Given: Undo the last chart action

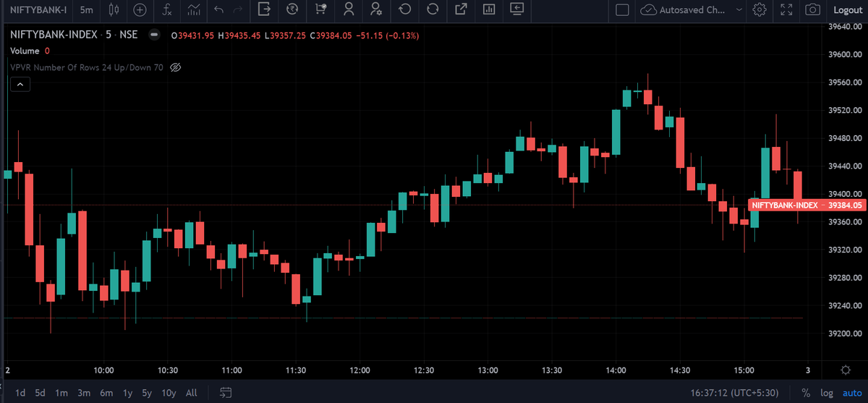Looking at the screenshot, I should 219,10.
